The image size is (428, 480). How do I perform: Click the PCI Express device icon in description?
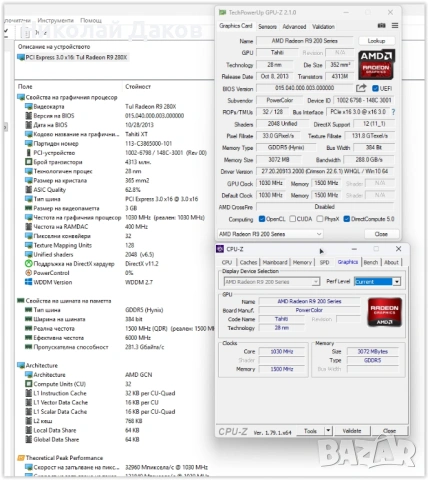point(21,57)
